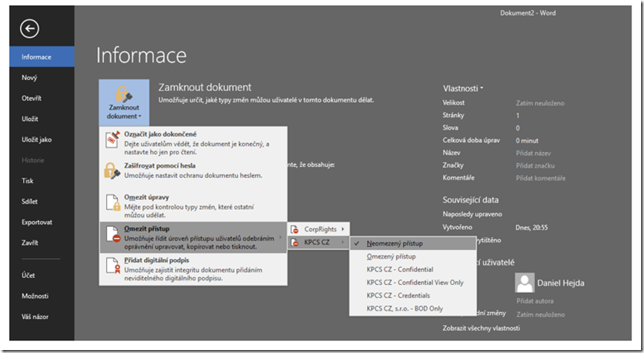Click the Omezit úpravy title text
Viewport: 644px width, 353px height.
point(146,197)
